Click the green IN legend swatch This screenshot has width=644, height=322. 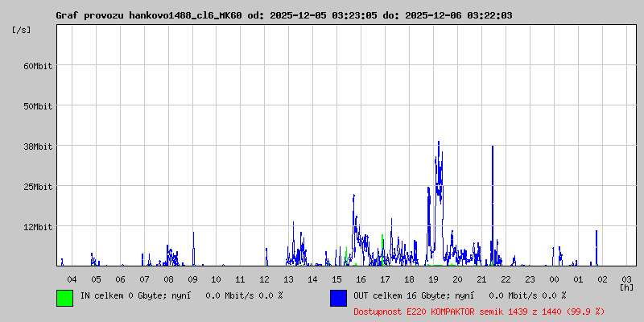point(64,298)
